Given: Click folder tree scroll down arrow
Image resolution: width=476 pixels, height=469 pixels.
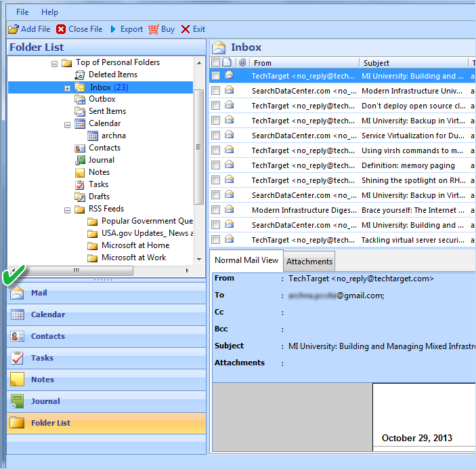Looking at the screenshot, I should (x=199, y=260).
